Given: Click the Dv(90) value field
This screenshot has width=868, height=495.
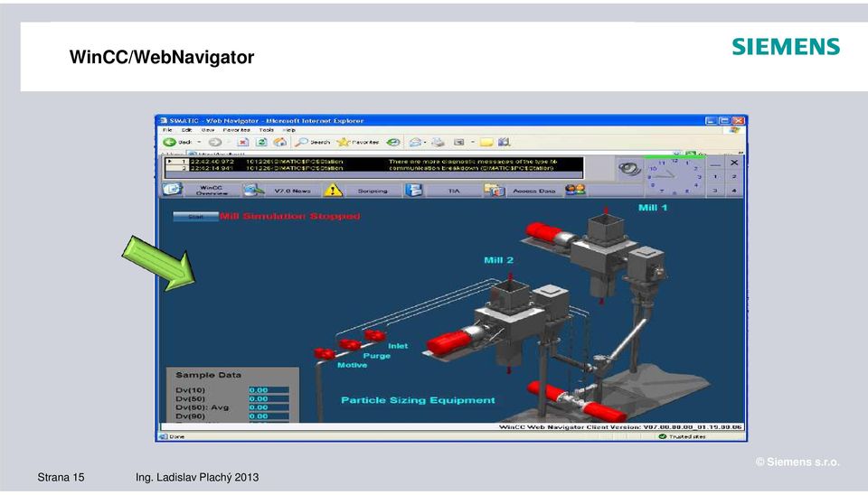Looking at the screenshot, I should 269,416.
